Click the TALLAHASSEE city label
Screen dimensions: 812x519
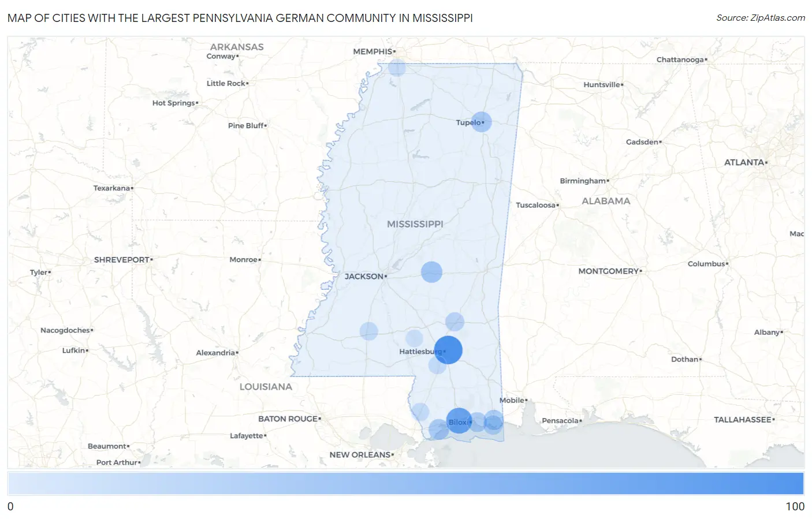743,420
